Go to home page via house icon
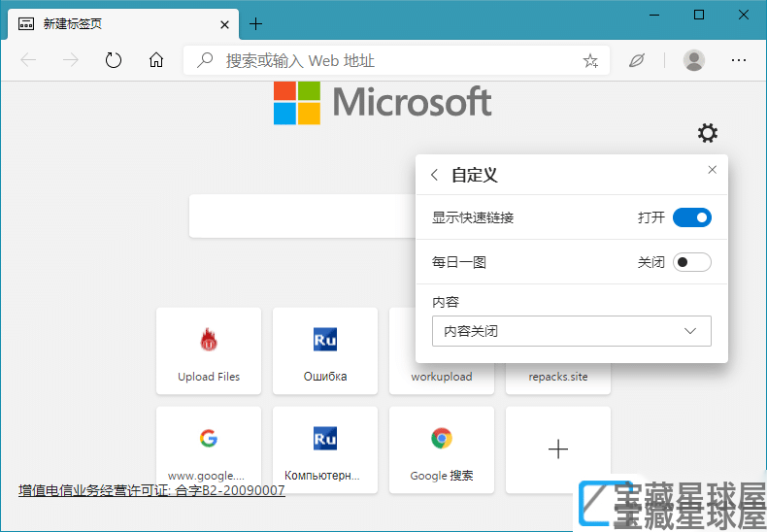Screen dimensions: 767x532 [x=156, y=60]
